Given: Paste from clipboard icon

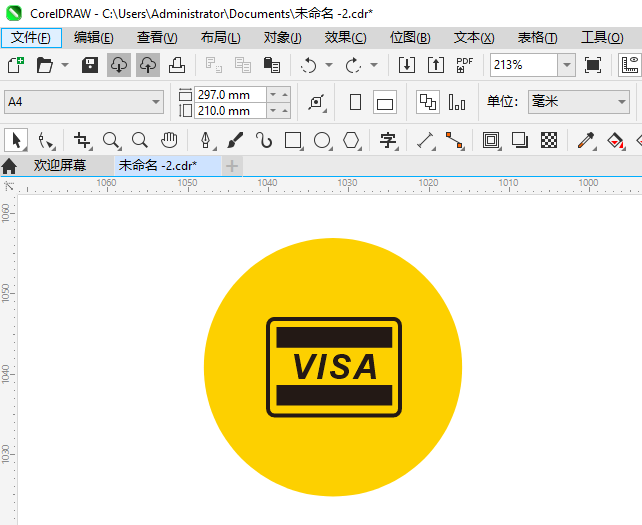Looking at the screenshot, I should 271,65.
